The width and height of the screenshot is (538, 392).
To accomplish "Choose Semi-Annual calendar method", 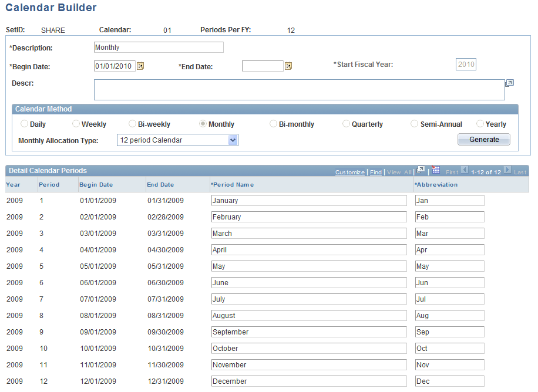I will click(x=414, y=124).
